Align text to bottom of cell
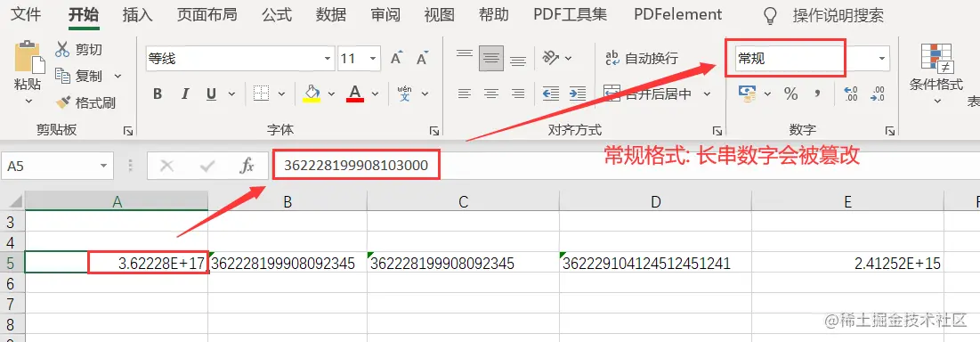 click(517, 61)
